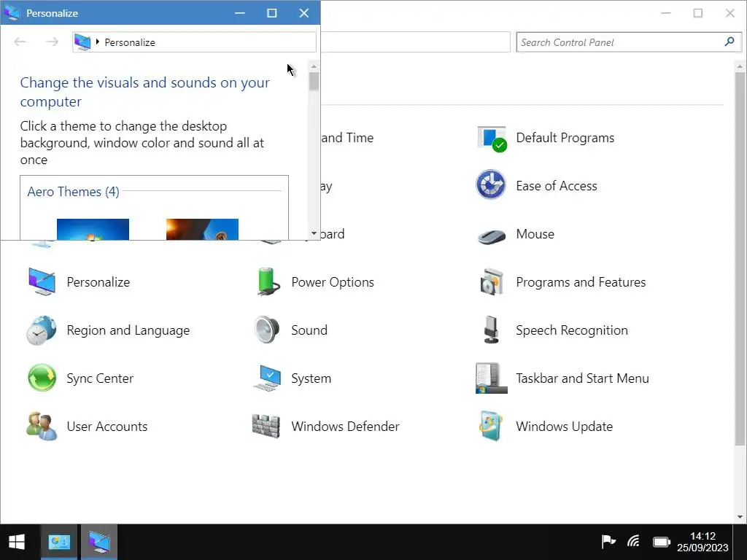Open the System computer icon
Image resolution: width=747 pixels, height=560 pixels.
pos(267,378)
